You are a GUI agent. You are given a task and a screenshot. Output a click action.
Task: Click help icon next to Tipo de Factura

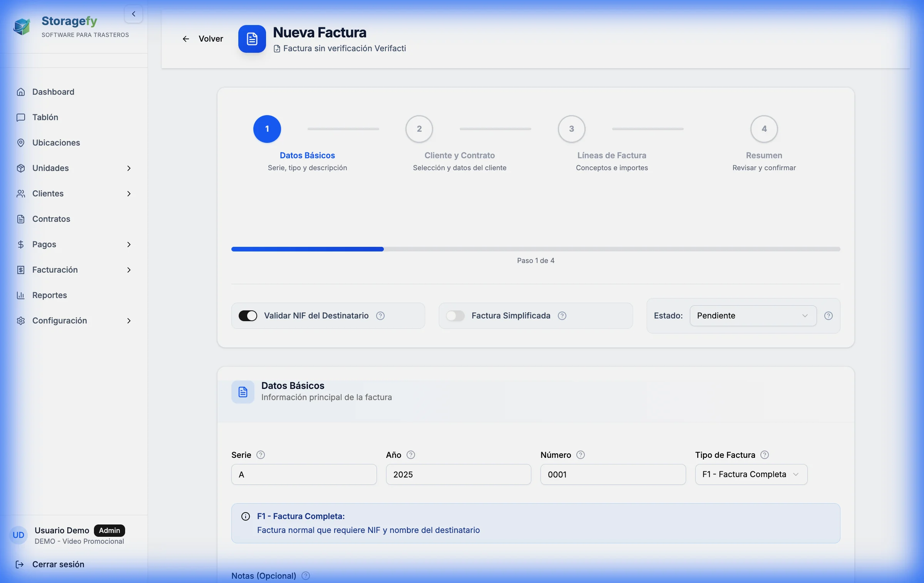click(x=765, y=455)
